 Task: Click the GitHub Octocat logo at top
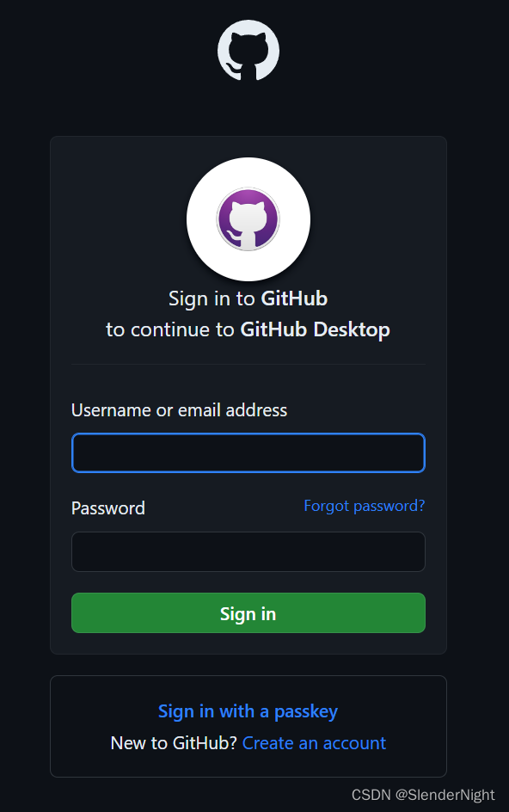(248, 50)
